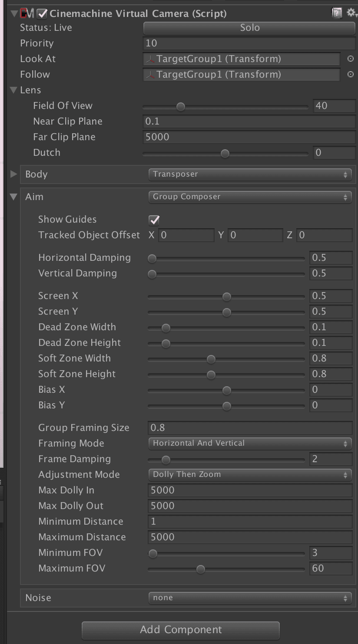The height and width of the screenshot is (644, 358).
Task: Collapse the Cinemachine Virtual Camera component foldout
Action: tap(14, 13)
